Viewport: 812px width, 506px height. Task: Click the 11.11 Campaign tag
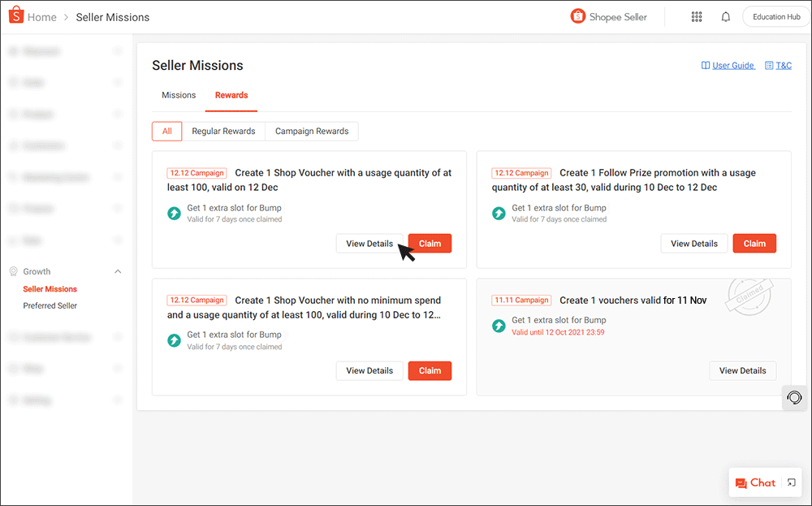pyautogui.click(x=521, y=301)
